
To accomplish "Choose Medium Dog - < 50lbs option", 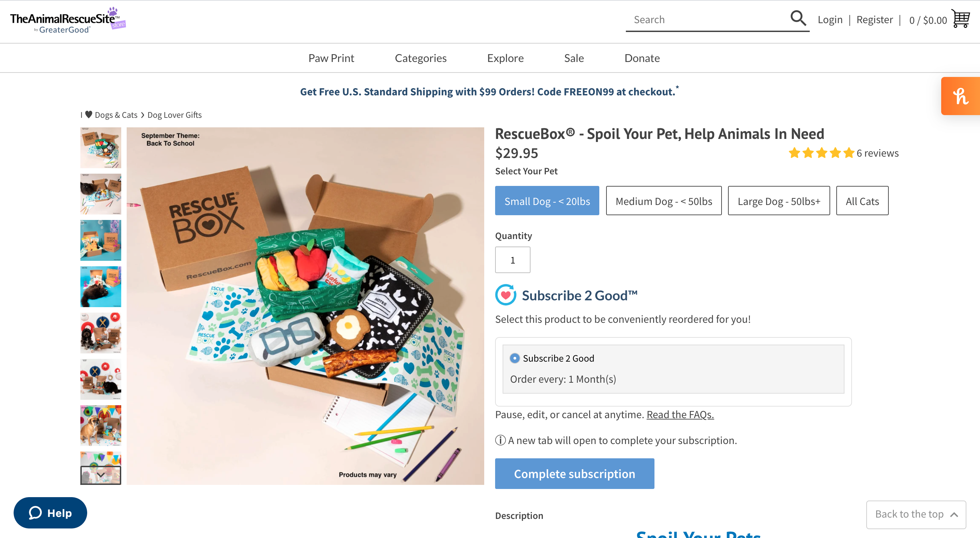I will (x=663, y=201).
